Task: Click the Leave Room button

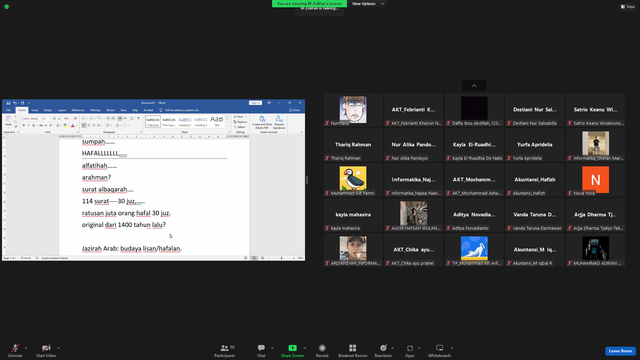Action: pos(620,351)
